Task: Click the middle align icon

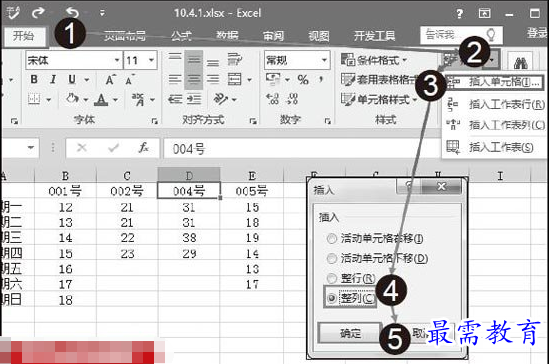Action: pos(194,60)
